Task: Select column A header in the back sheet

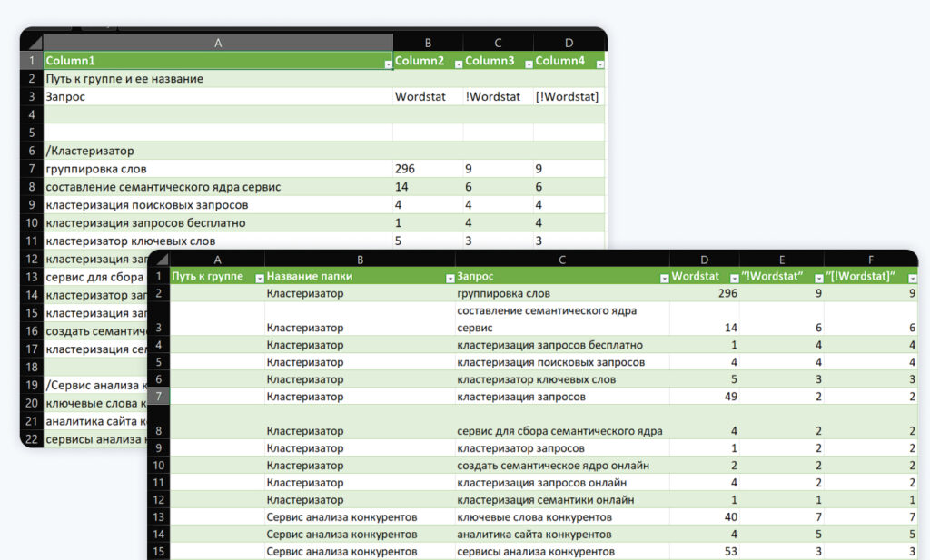Action: click(218, 43)
